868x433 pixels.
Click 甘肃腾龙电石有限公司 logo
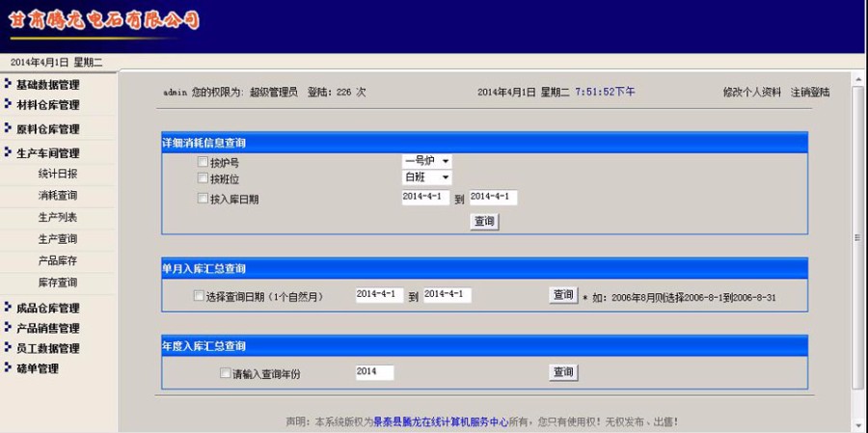pos(104,20)
